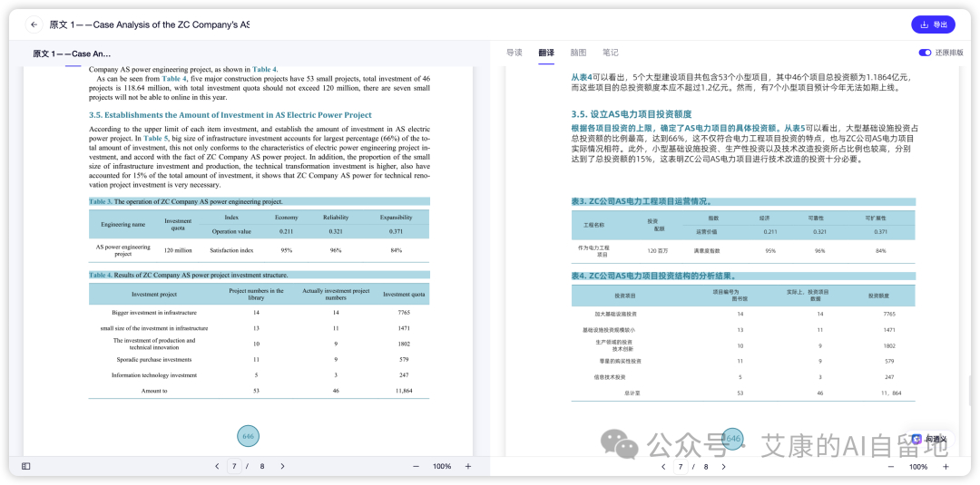The height and width of the screenshot is (485, 980).
Task: Click the 信息技术投资 row in translated table
Action: (610, 377)
